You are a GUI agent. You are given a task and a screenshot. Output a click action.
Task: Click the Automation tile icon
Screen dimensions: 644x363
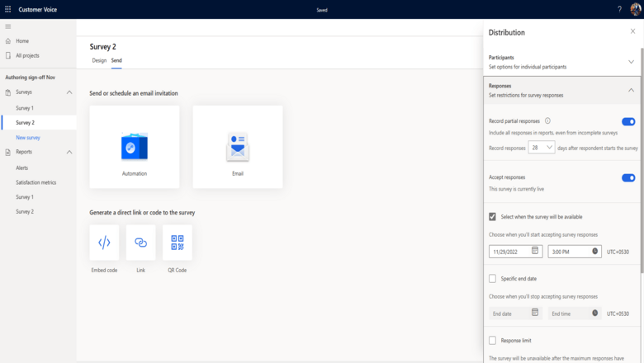pyautogui.click(x=134, y=146)
